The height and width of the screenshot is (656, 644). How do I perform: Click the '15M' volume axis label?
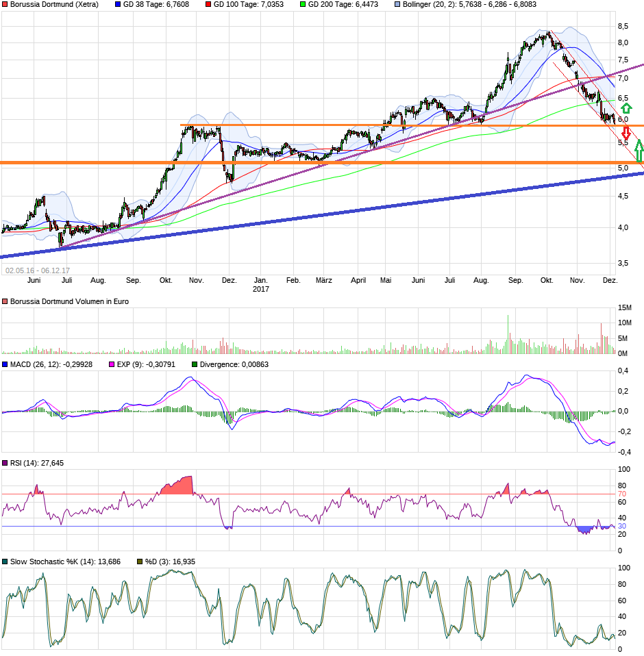625,308
